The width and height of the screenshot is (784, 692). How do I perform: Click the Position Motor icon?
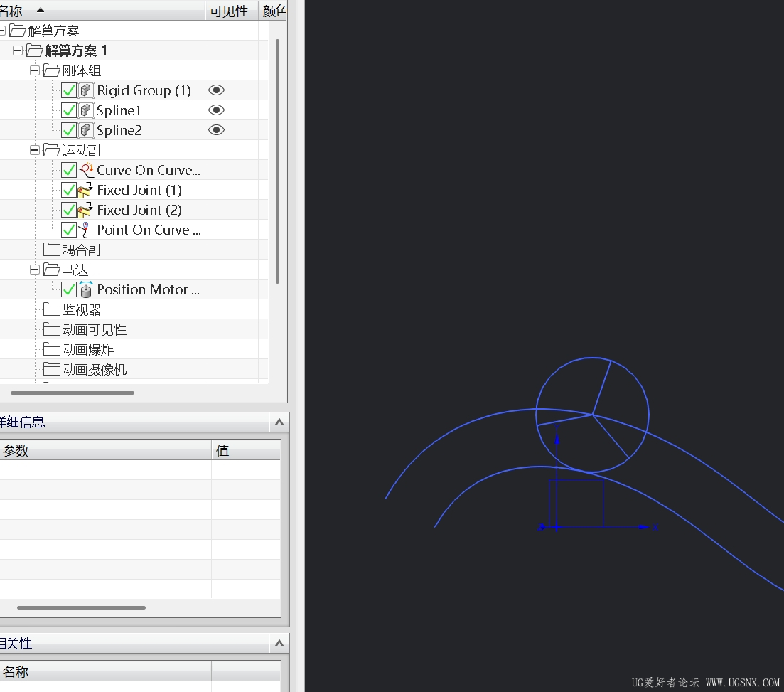tap(86, 289)
